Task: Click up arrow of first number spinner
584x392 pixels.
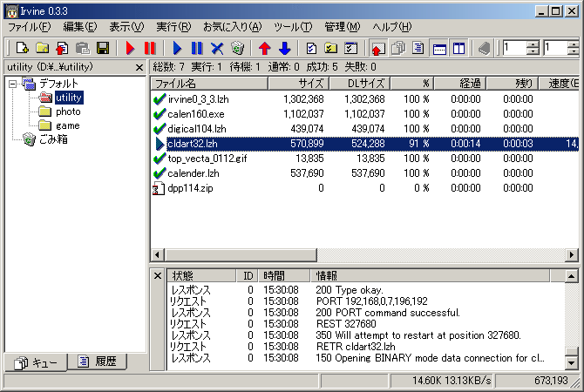Action: [x=533, y=44]
